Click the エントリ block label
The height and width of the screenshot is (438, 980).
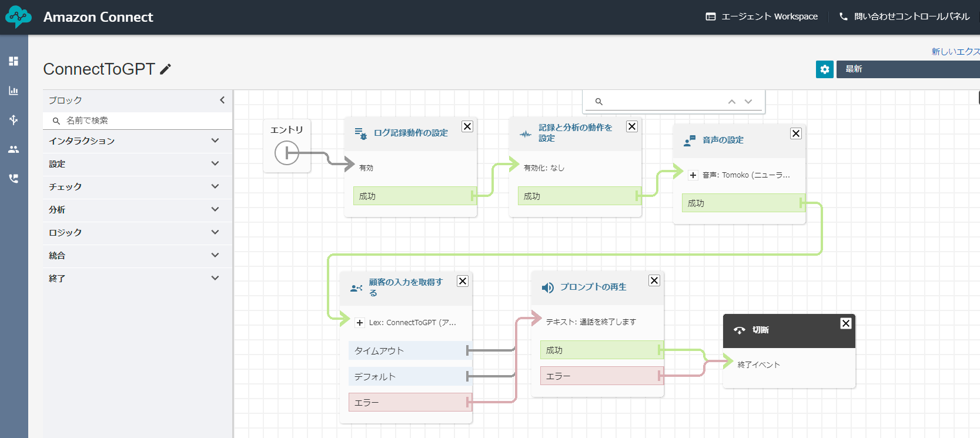pyautogui.click(x=287, y=130)
